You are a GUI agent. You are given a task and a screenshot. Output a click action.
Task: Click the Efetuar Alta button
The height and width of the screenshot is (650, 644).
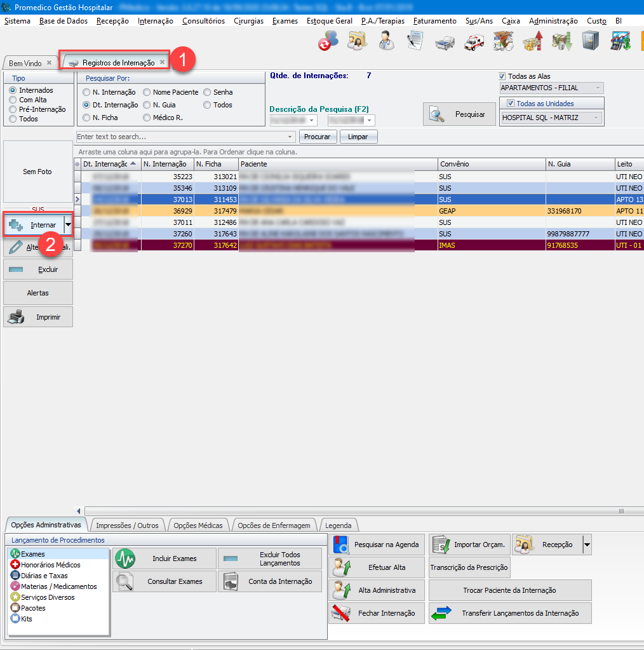377,567
